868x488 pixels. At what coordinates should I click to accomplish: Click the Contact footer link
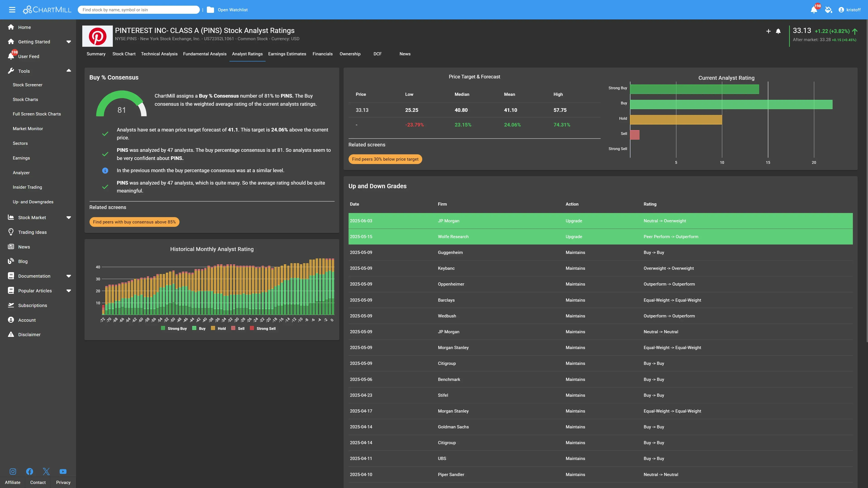pos(38,482)
